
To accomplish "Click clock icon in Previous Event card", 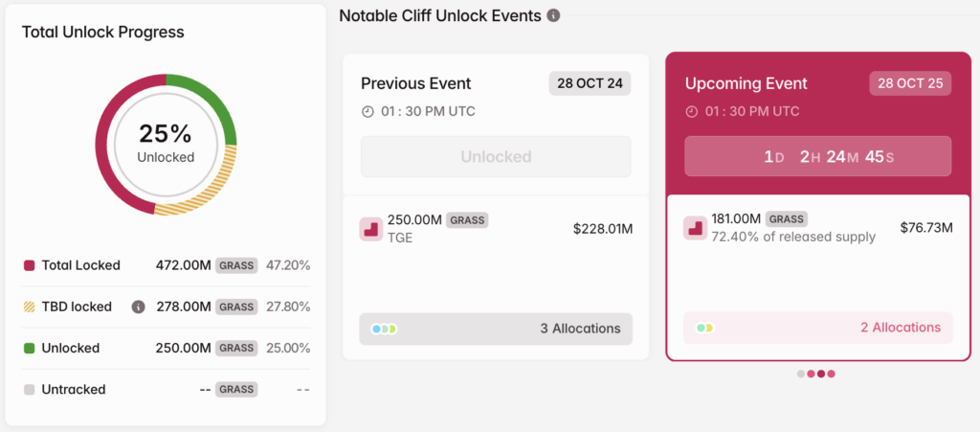I will (367, 112).
